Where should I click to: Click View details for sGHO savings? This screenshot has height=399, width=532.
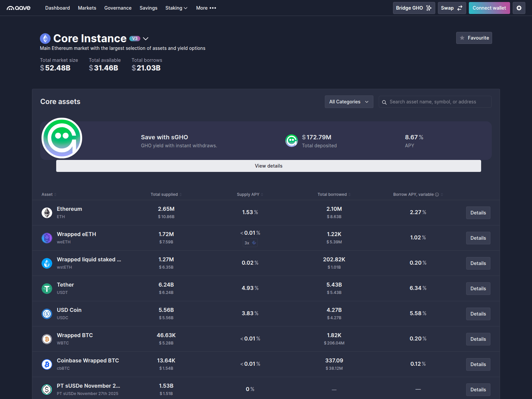click(x=268, y=166)
